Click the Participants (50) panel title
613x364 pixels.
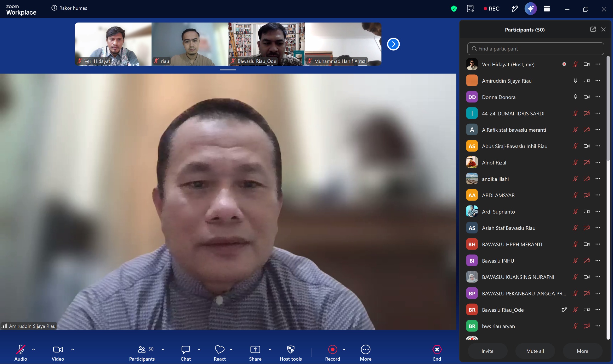coord(525,30)
